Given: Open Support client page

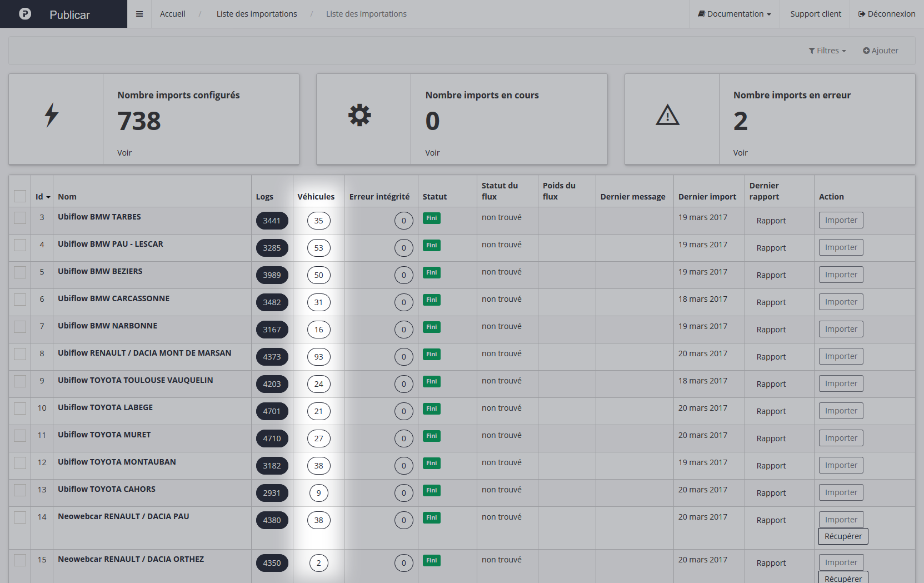Looking at the screenshot, I should click(816, 14).
